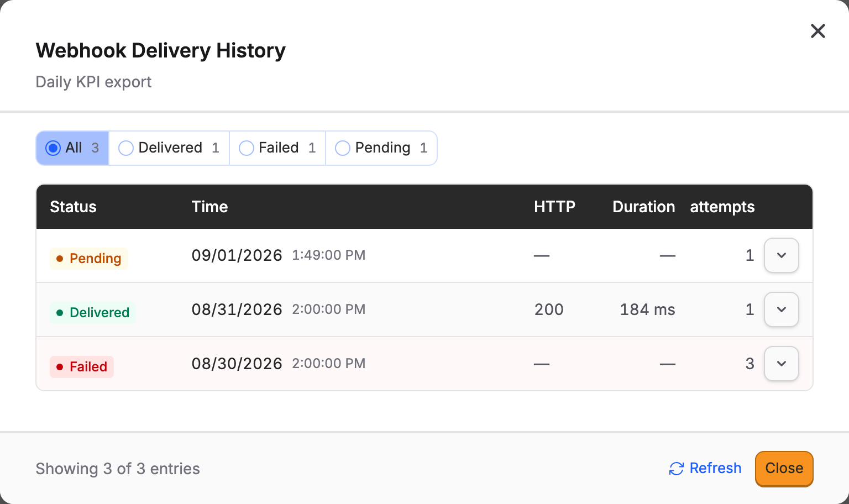The width and height of the screenshot is (849, 504).
Task: Click the Daily KPI export subtitle
Action: (93, 82)
